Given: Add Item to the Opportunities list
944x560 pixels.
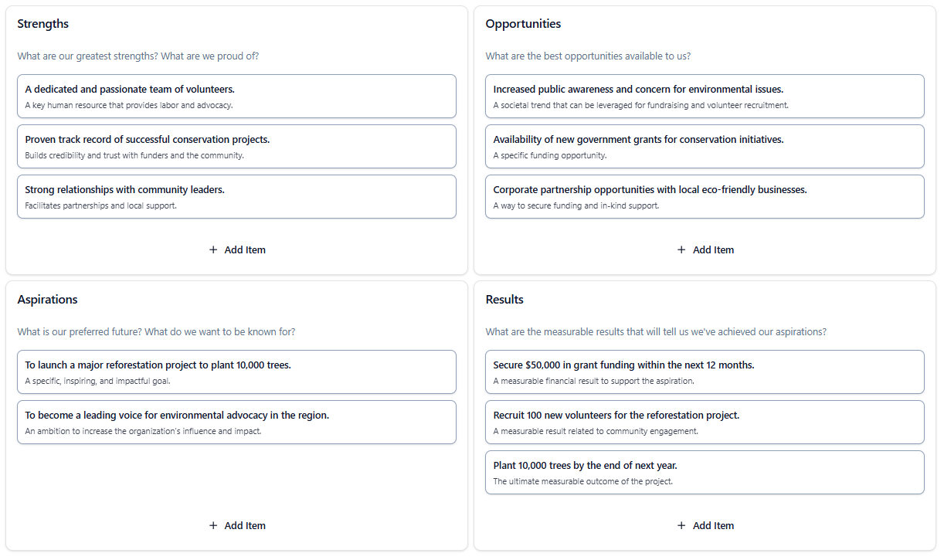Looking at the screenshot, I should tap(705, 250).
